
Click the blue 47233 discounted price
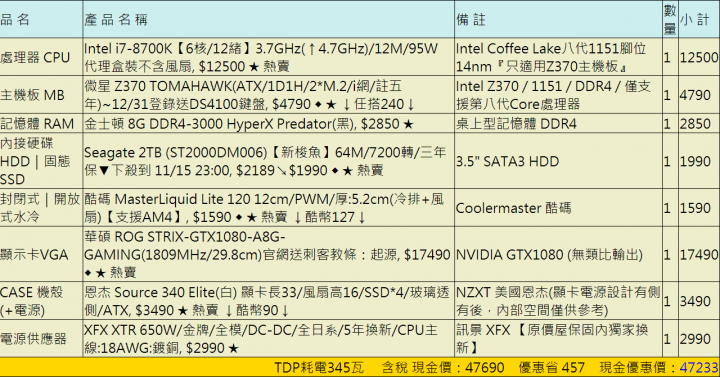pyautogui.click(x=699, y=367)
